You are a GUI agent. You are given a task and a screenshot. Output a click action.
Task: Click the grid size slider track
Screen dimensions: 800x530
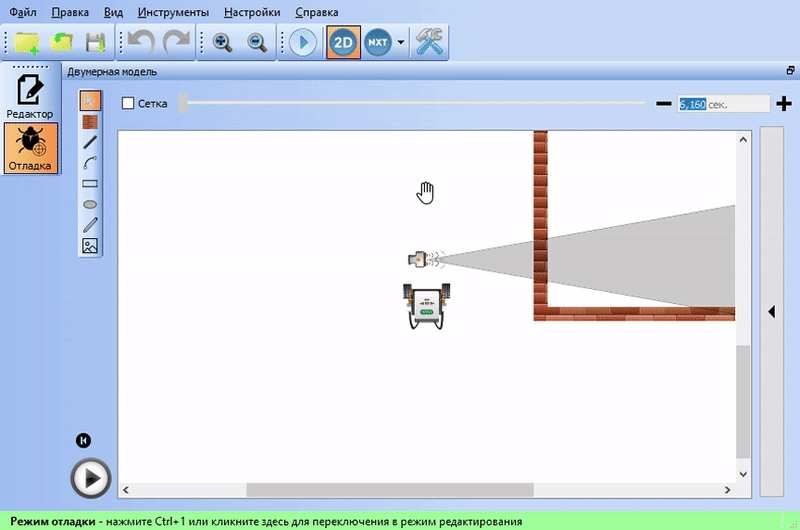pos(410,103)
